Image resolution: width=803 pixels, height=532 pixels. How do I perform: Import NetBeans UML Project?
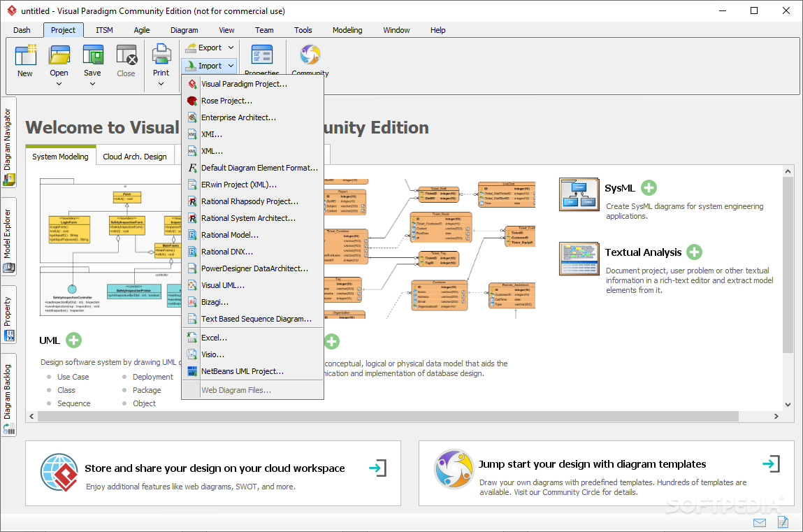click(x=253, y=371)
